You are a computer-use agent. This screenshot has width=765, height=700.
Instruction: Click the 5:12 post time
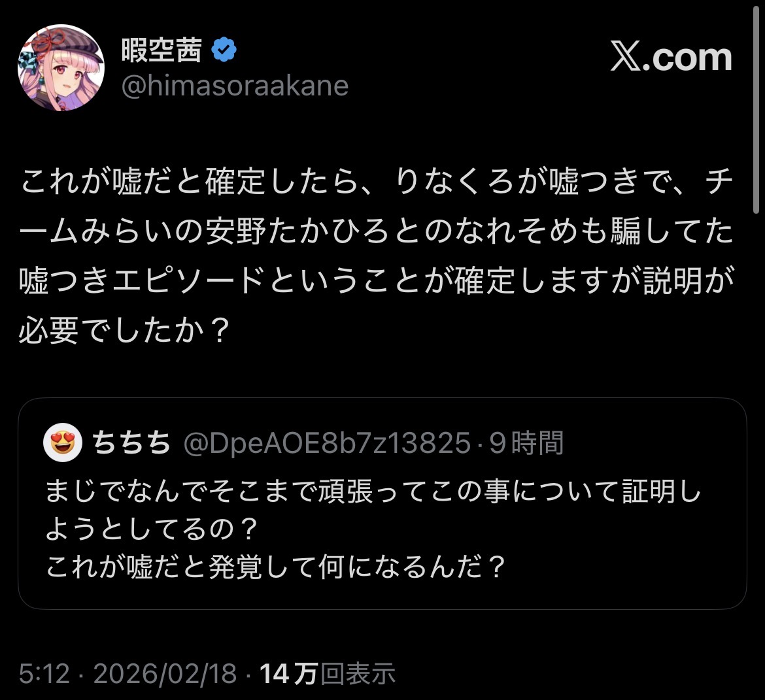point(44,673)
